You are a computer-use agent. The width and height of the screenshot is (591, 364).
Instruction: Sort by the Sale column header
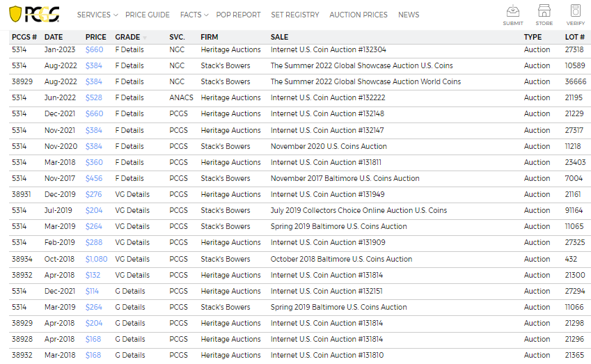[x=279, y=37]
